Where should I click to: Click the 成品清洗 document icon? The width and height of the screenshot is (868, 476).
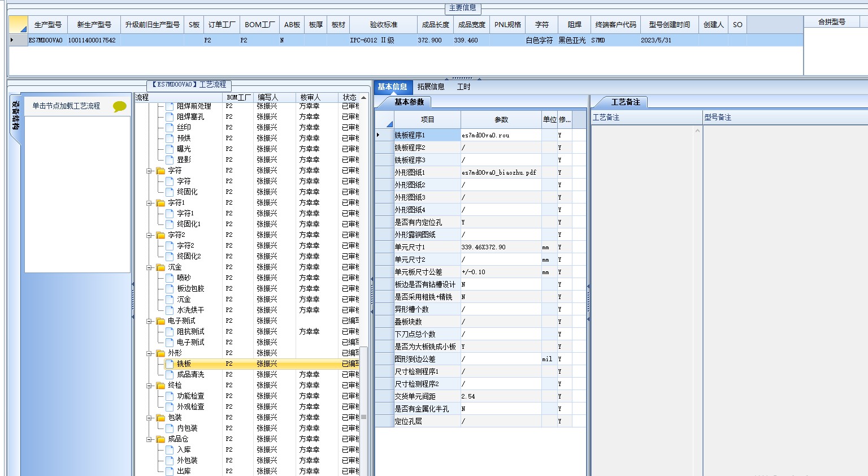tap(170, 375)
